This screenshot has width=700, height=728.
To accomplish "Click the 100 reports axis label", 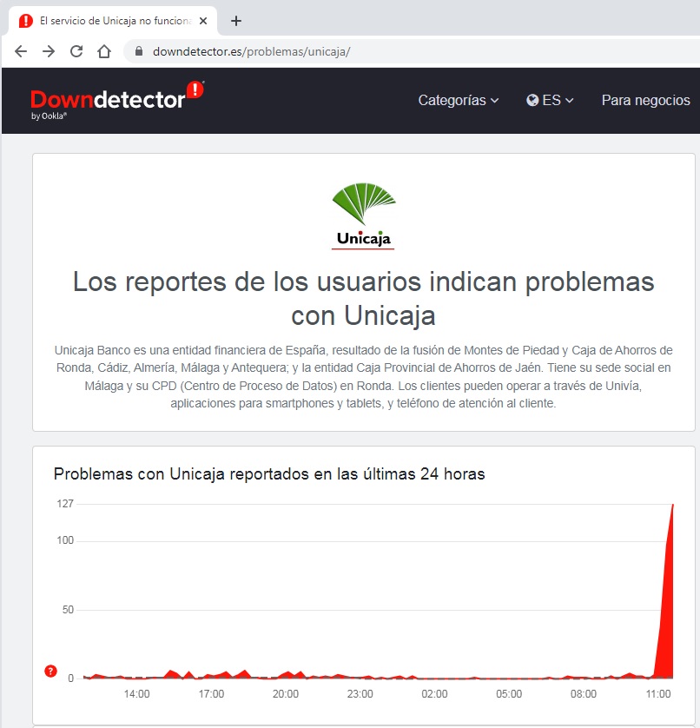I will [x=65, y=540].
